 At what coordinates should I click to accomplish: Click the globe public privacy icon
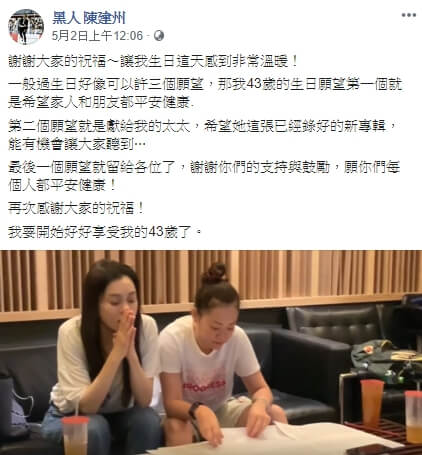click(x=159, y=36)
